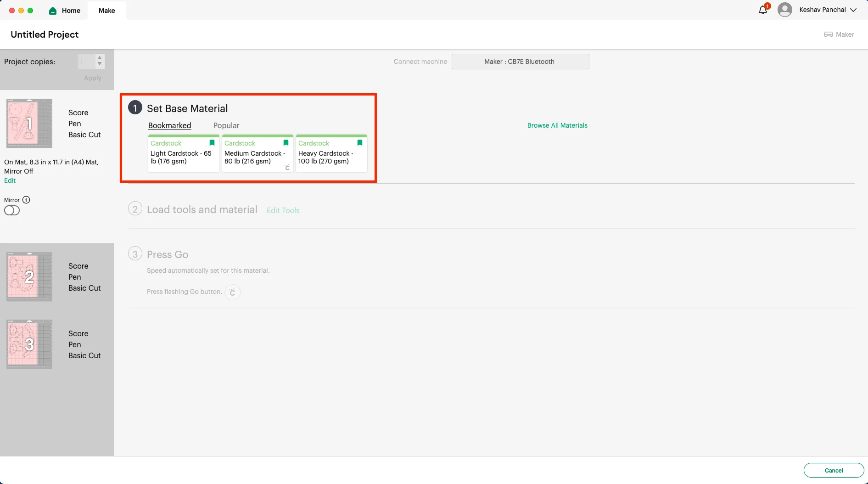Select mat 1 thumbnail

pyautogui.click(x=29, y=123)
